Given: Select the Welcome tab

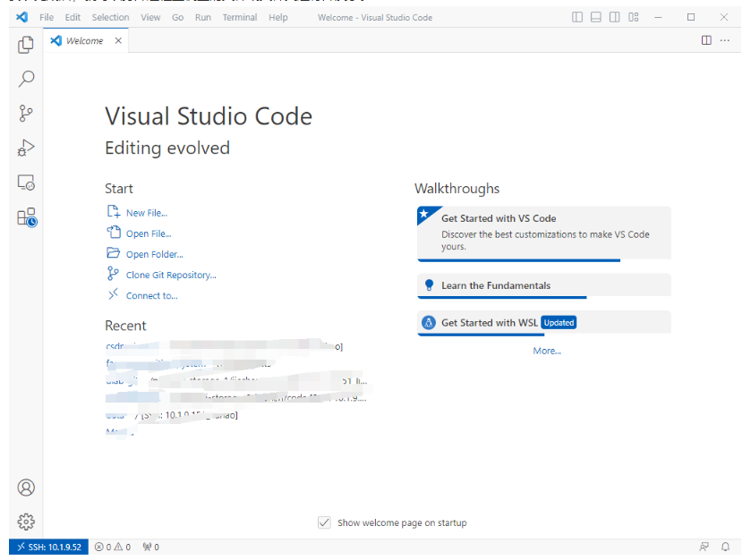Looking at the screenshot, I should pyautogui.click(x=84, y=40).
